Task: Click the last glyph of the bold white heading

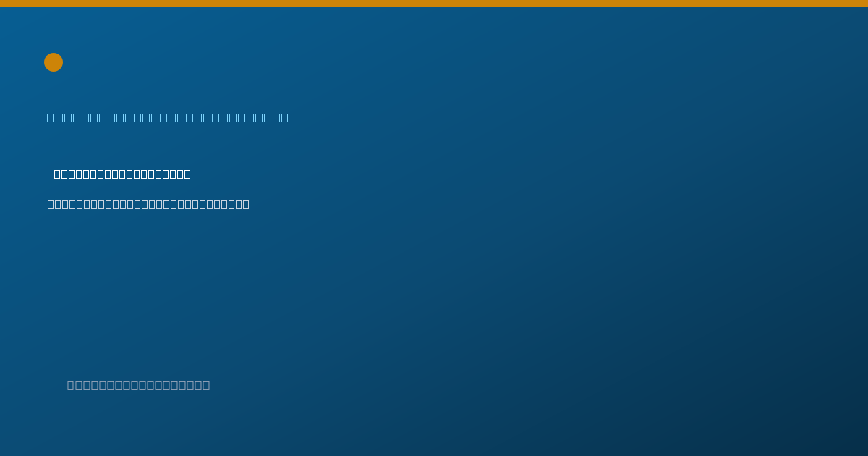Action: (187, 174)
